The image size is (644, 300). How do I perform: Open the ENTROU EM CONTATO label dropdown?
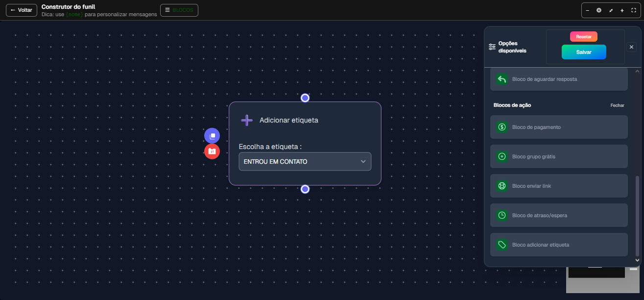pyautogui.click(x=305, y=161)
